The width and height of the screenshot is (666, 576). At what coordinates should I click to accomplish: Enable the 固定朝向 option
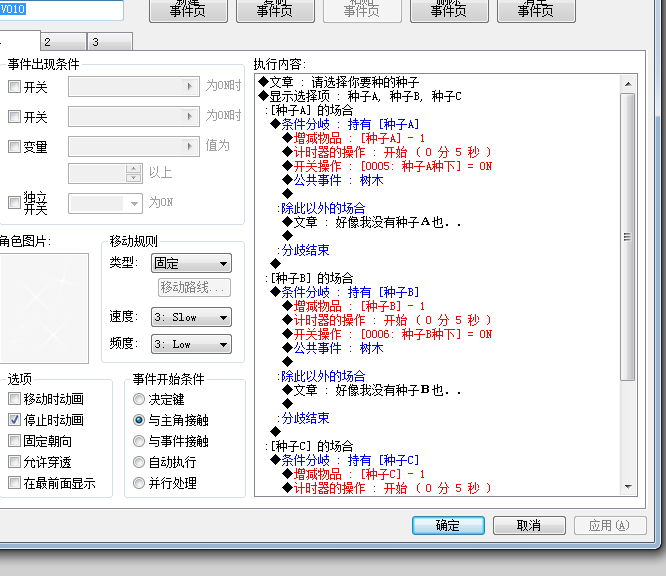click(14, 440)
